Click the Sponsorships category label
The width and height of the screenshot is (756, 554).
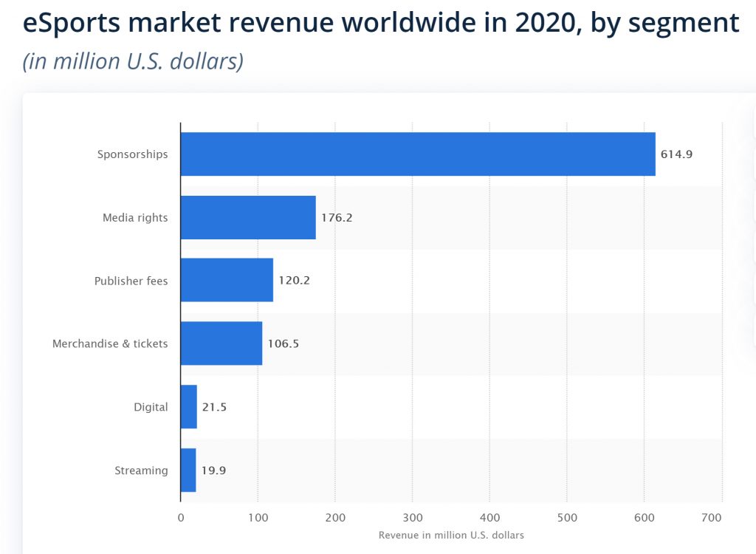132,154
